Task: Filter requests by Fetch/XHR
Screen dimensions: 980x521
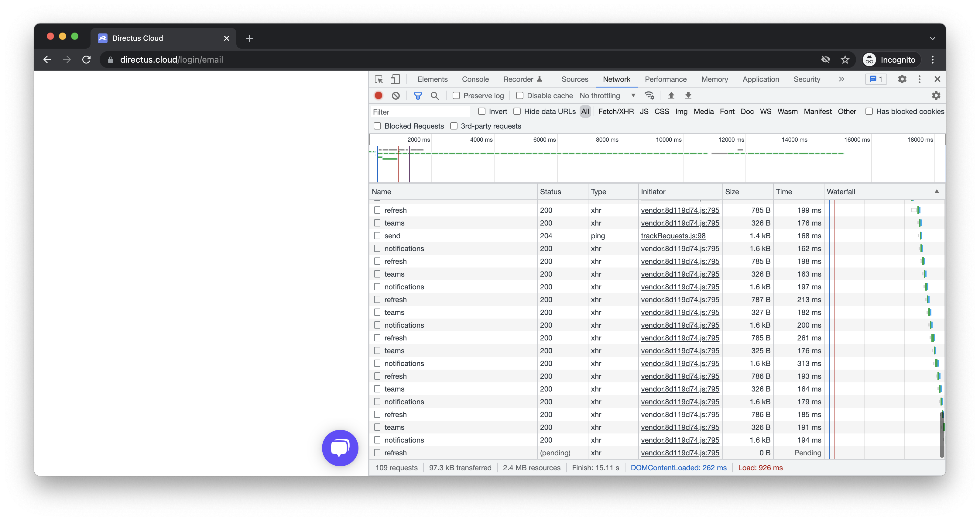Action: pyautogui.click(x=616, y=112)
